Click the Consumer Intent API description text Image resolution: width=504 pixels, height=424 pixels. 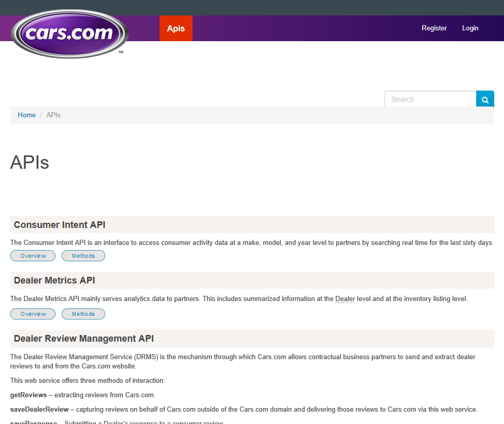[252, 242]
